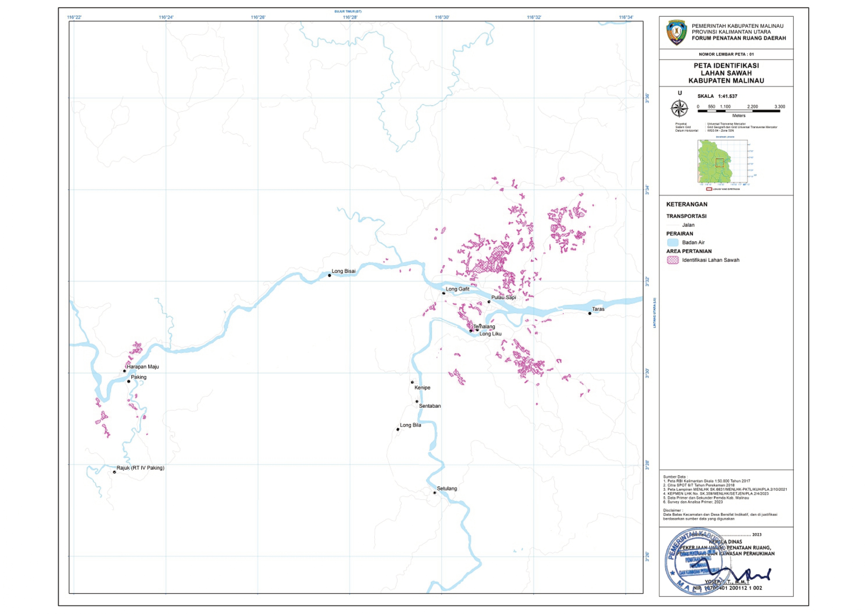Click the Long Bisai village point marker

(x=329, y=275)
